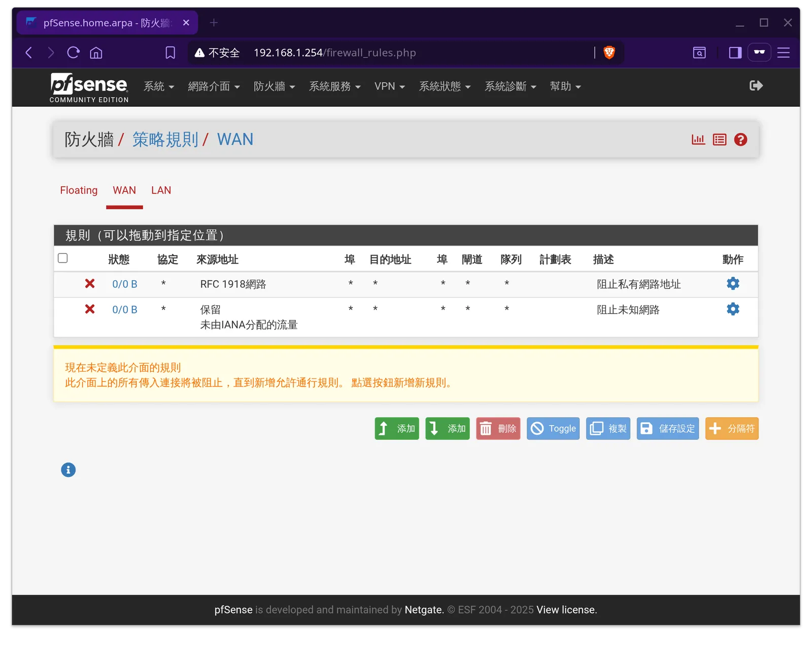Add rule to top with up-arrow 添加

[397, 429]
